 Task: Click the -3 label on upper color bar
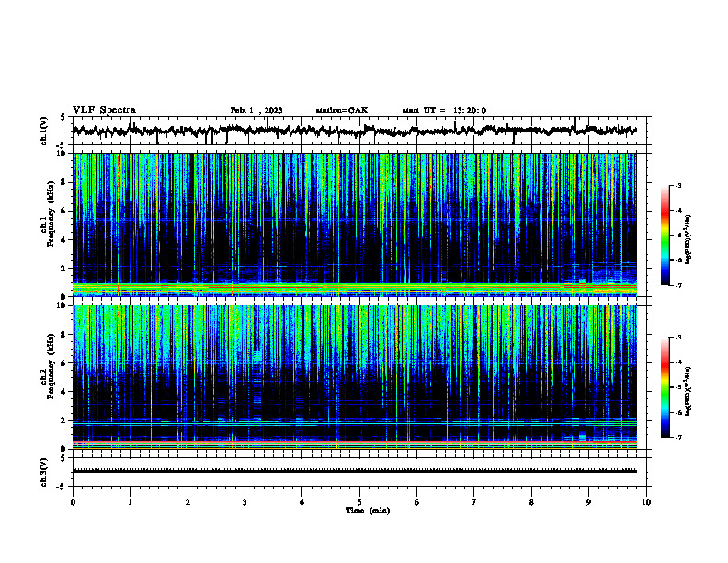(x=678, y=185)
